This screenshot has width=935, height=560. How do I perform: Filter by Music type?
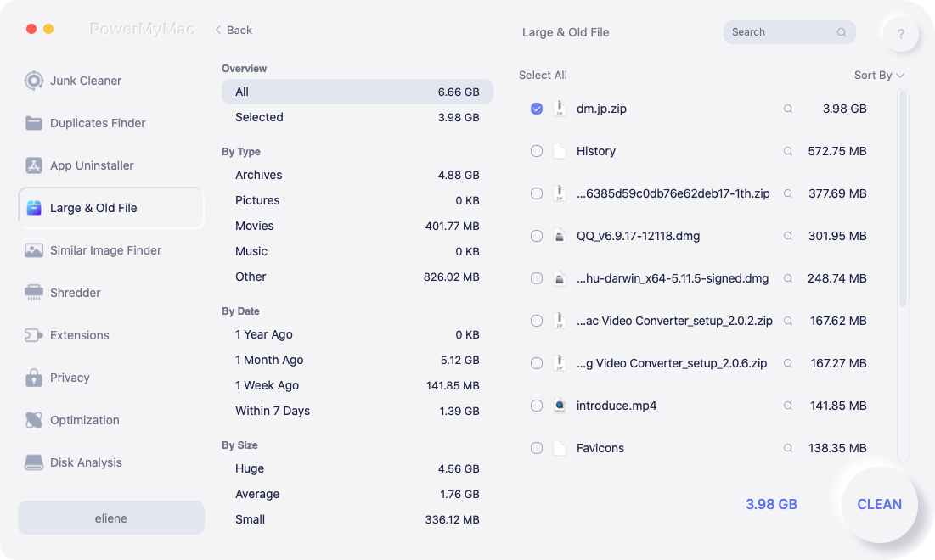coord(358,251)
